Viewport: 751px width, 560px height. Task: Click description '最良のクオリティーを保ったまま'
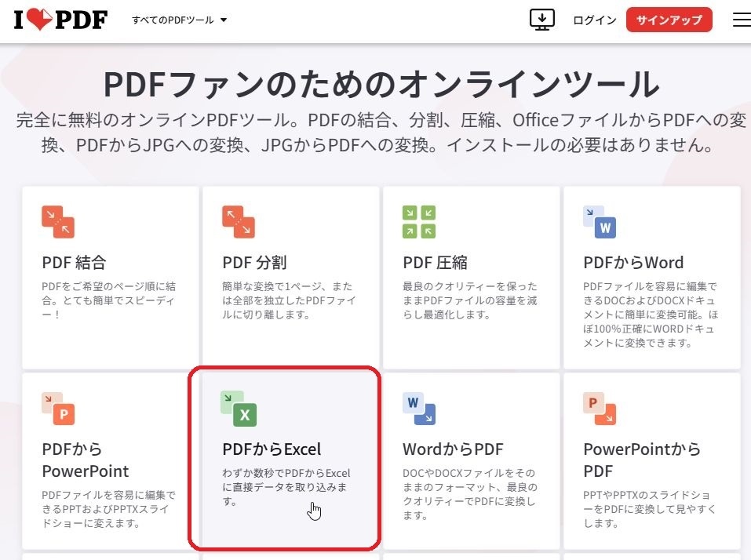(x=470, y=300)
